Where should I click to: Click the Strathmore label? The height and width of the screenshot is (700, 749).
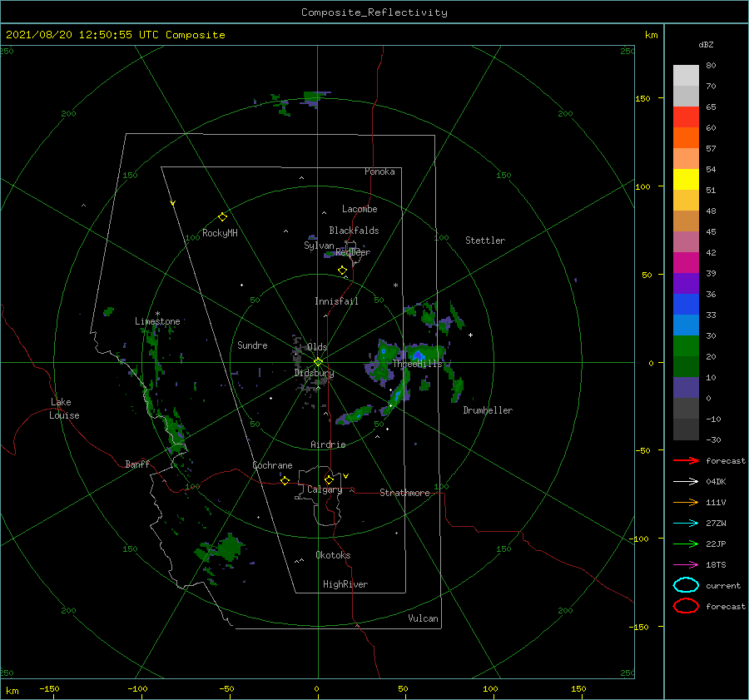pyautogui.click(x=404, y=493)
